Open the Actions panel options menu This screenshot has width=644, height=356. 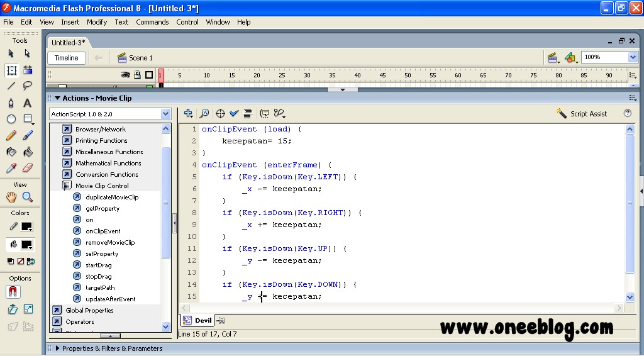tap(633, 98)
